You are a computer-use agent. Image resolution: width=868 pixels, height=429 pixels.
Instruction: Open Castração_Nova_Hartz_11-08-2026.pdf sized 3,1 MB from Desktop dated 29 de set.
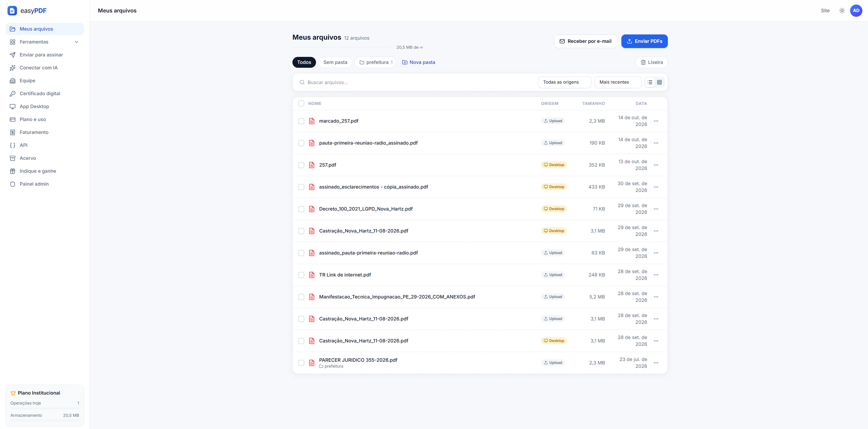[x=363, y=231]
